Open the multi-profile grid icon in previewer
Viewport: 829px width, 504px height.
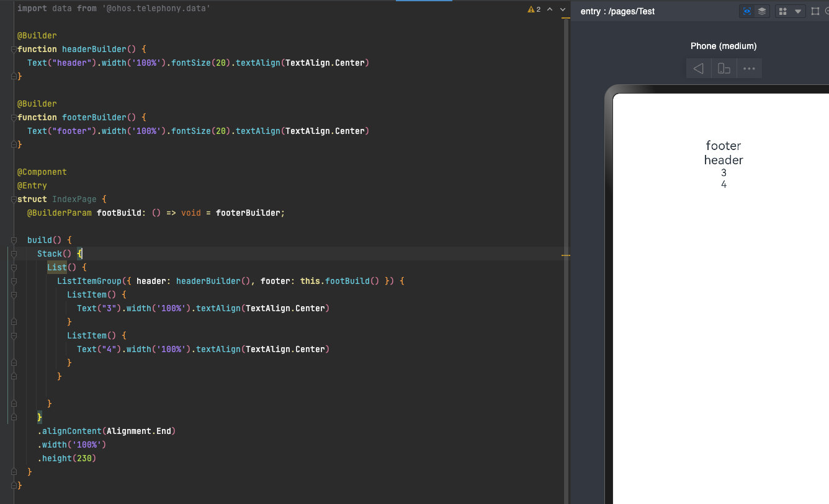coord(782,11)
